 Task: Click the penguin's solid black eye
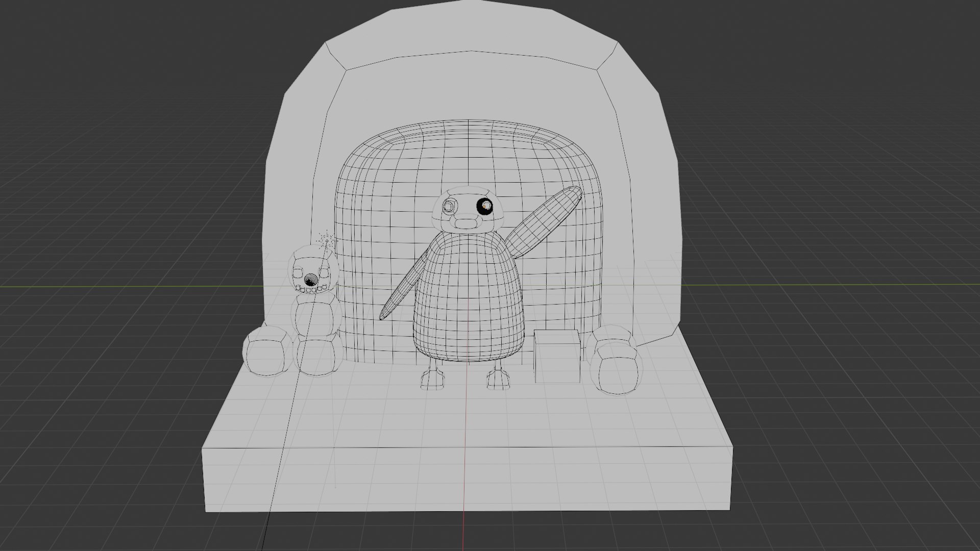coord(485,206)
